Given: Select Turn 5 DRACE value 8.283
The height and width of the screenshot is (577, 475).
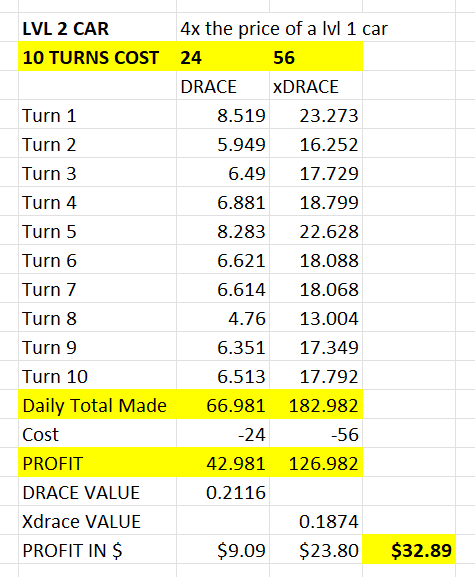Looking at the screenshot, I should (x=223, y=231).
